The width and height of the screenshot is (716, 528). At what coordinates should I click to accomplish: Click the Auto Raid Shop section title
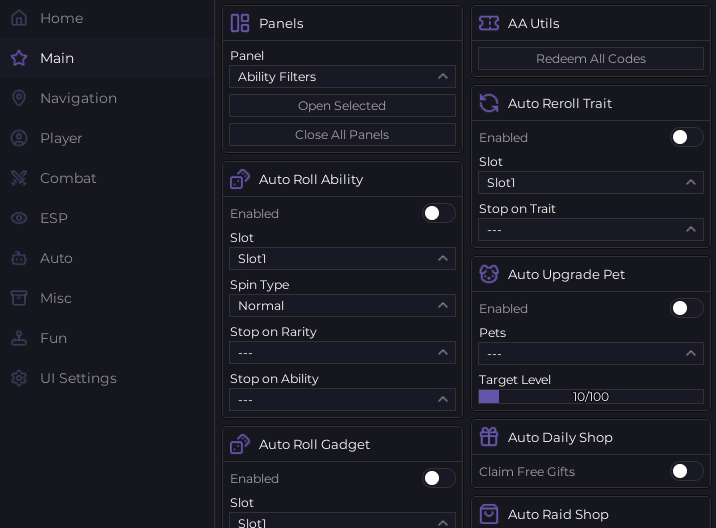[558, 514]
